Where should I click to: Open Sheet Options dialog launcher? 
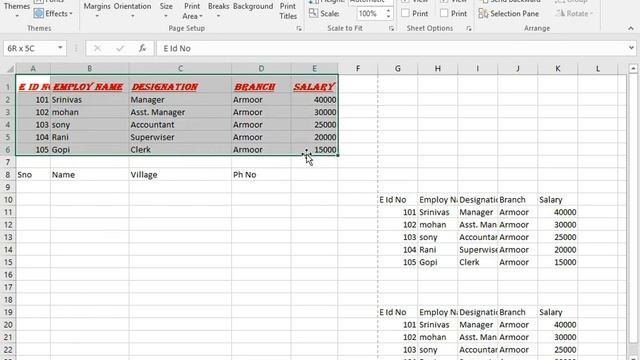(x=469, y=29)
